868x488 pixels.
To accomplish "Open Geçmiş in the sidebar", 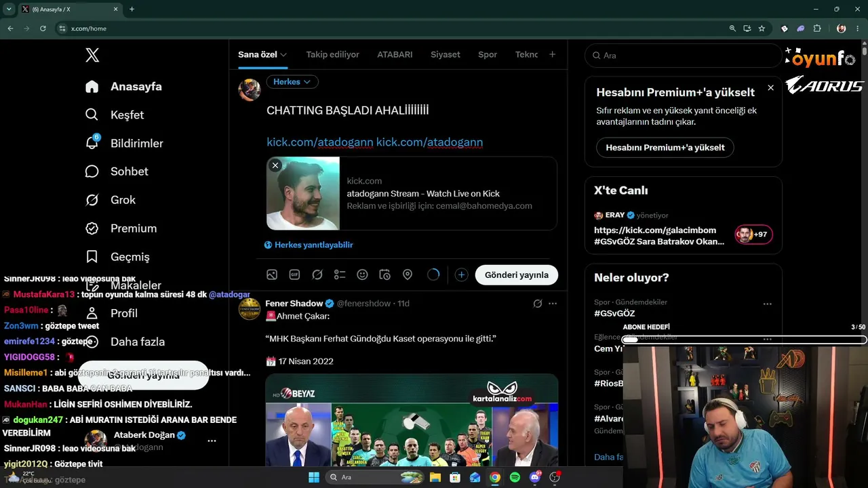I will pos(117,257).
